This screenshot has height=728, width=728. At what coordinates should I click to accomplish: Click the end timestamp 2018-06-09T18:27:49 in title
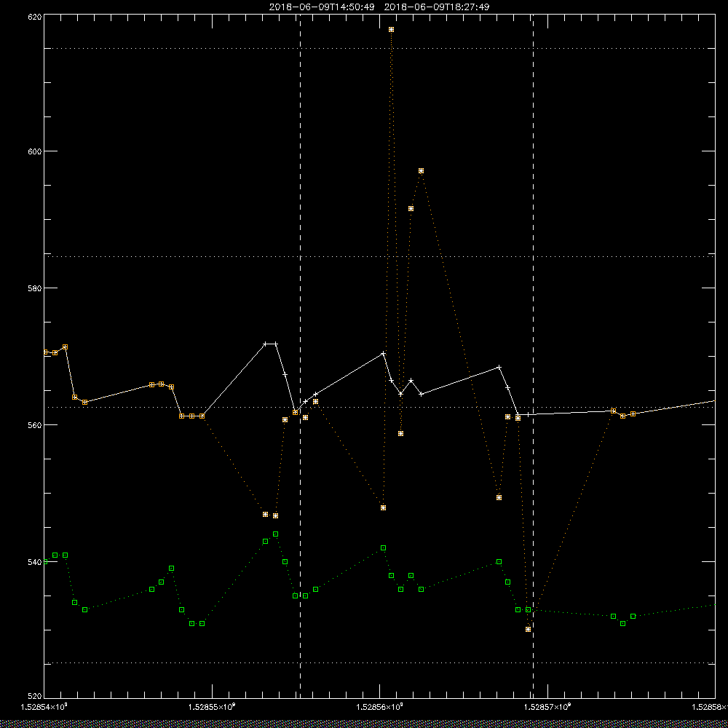(437, 7)
